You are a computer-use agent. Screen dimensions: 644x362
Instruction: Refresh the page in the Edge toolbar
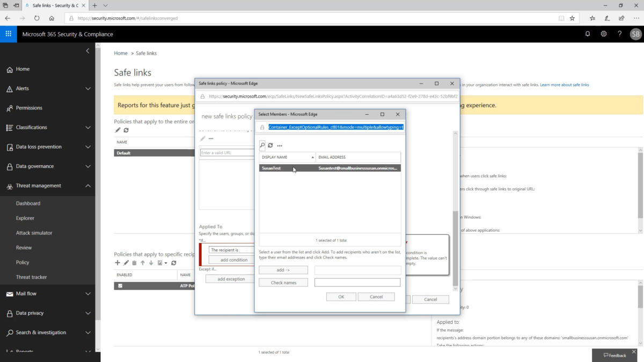[37, 18]
